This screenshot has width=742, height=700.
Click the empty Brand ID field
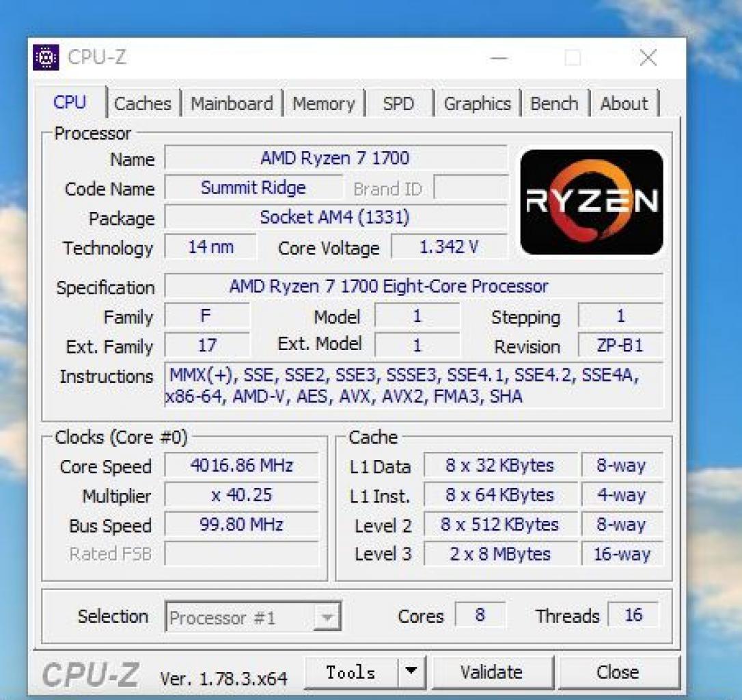[470, 187]
